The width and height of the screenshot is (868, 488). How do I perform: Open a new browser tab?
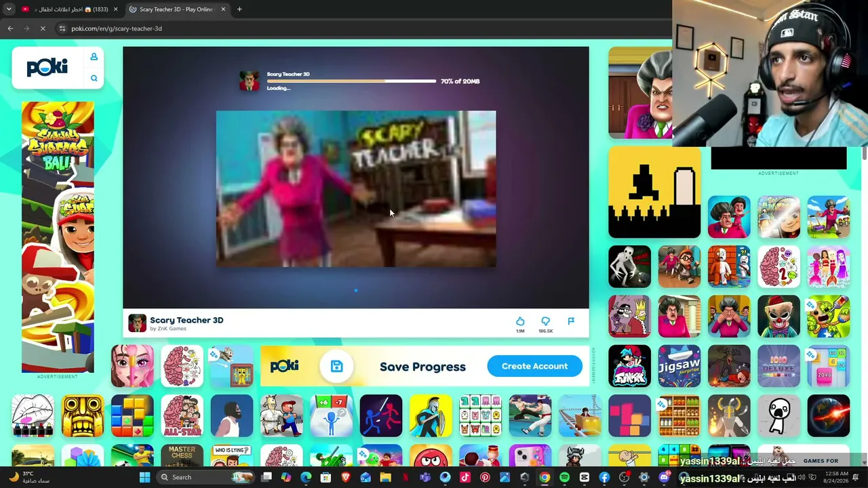[x=239, y=9]
